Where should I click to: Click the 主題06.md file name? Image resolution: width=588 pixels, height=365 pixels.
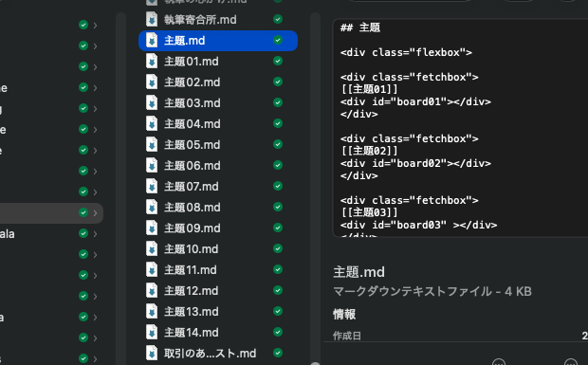pyautogui.click(x=192, y=166)
